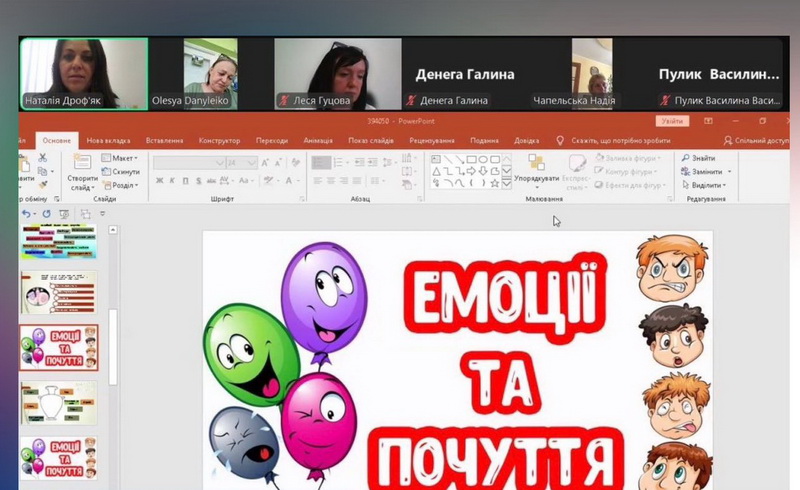Switch to the Вставлення (Insert) tab
Viewport: 800px width, 490px height.
162,141
